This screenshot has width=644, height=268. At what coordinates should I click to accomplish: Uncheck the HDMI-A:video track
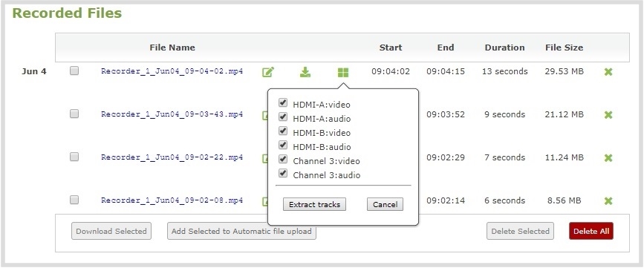click(x=282, y=102)
